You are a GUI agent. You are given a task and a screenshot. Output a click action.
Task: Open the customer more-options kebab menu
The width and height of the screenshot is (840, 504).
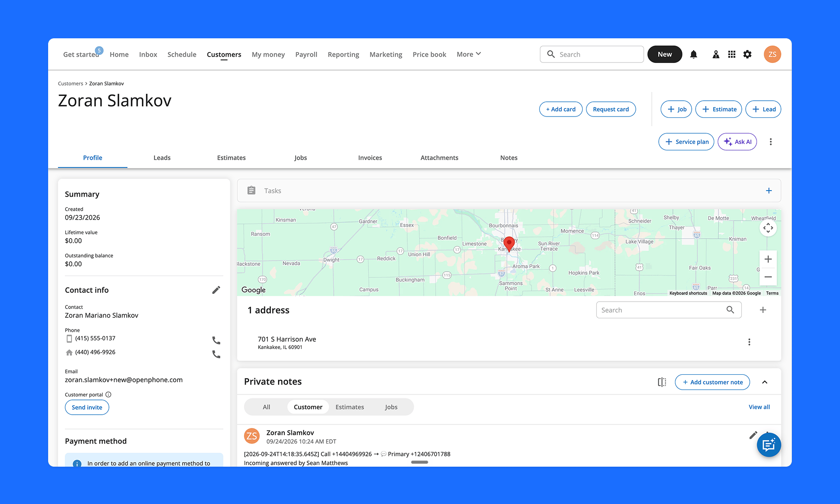pos(771,142)
